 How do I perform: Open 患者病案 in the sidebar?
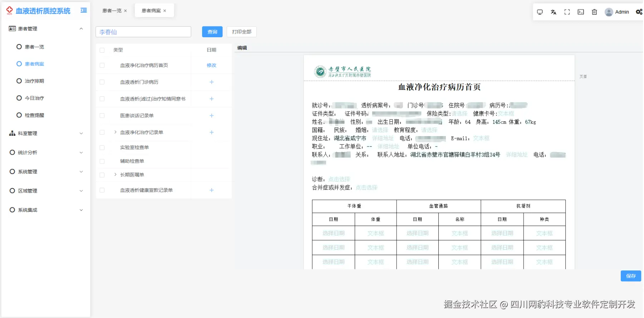click(34, 64)
